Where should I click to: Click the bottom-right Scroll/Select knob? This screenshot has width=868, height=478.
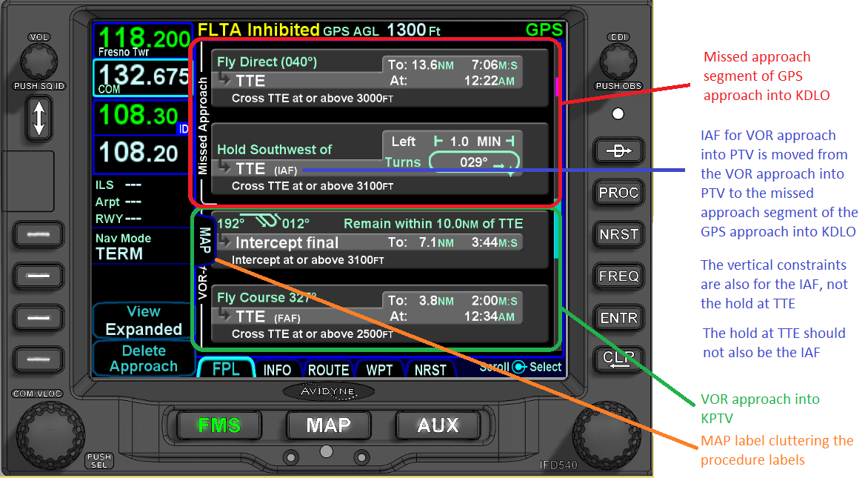coord(606,435)
